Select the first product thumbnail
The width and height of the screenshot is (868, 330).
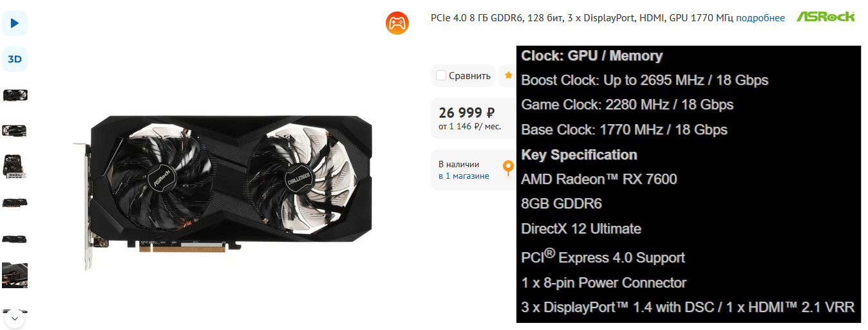point(15,95)
